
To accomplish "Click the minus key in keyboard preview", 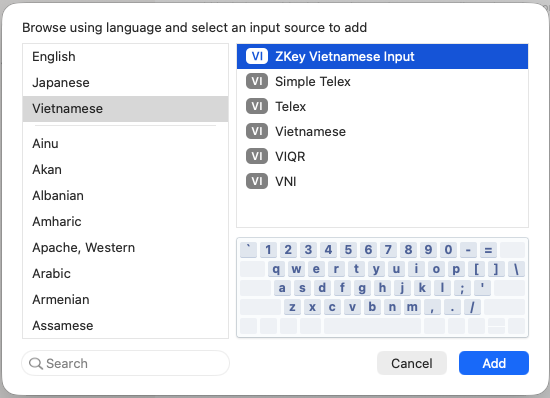I will pyautogui.click(x=468, y=250).
